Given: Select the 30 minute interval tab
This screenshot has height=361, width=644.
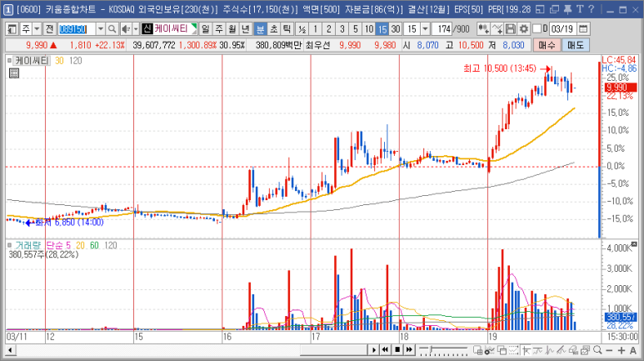Looking at the screenshot, I should [396, 29].
